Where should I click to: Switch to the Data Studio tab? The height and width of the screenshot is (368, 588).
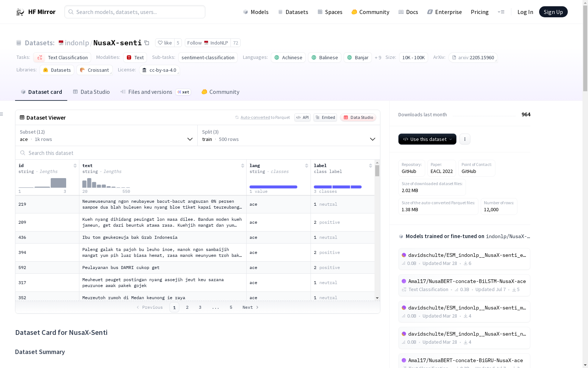pyautogui.click(x=92, y=92)
